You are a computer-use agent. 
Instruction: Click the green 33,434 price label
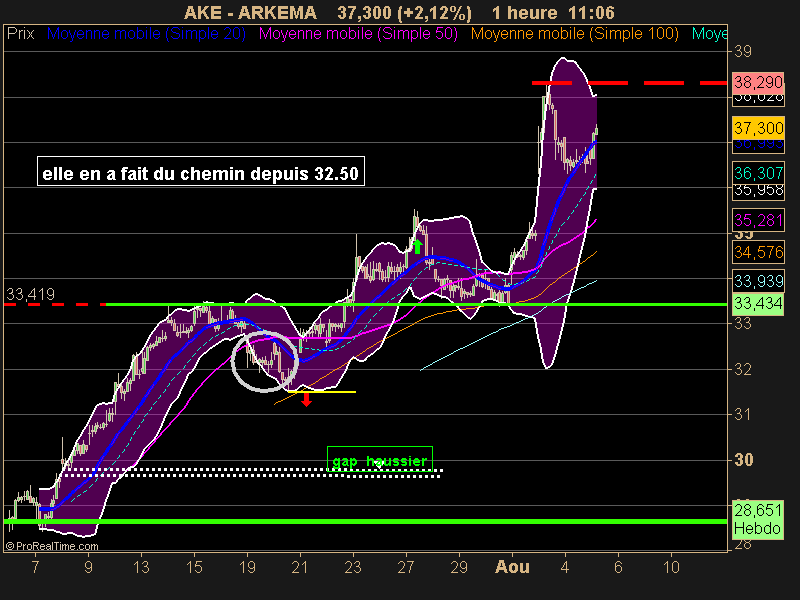click(758, 304)
